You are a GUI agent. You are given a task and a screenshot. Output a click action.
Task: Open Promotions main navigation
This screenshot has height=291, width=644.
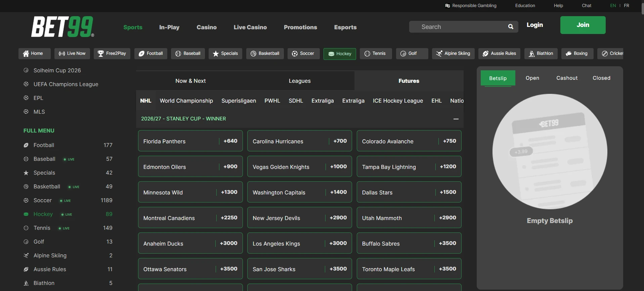coord(300,27)
